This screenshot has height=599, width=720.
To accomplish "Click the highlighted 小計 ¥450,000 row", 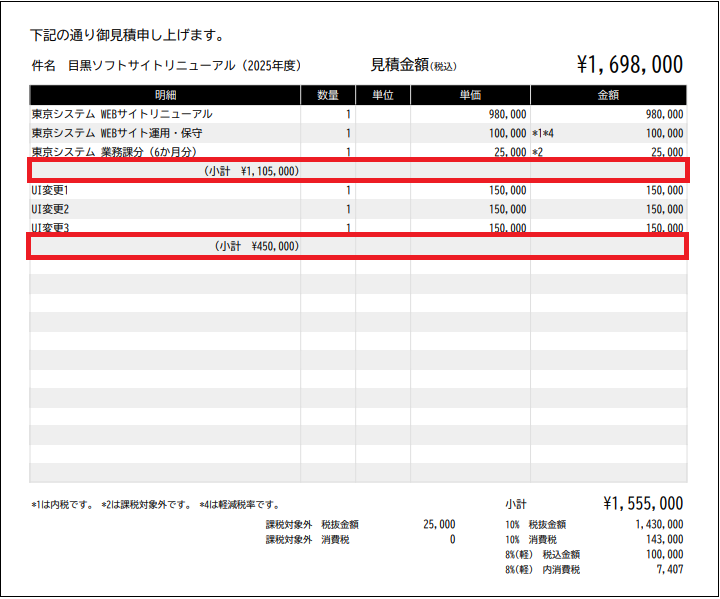I will tap(358, 246).
